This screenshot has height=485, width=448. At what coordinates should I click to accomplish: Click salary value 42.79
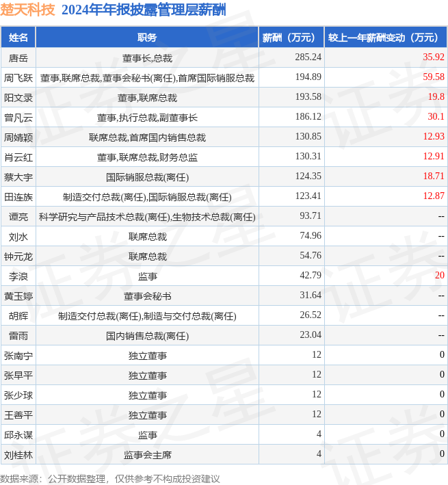311,275
